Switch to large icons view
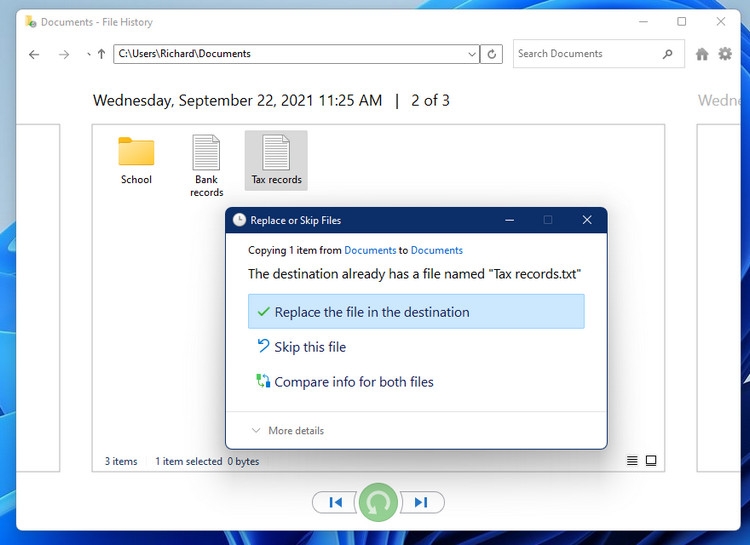The image size is (750, 545). coord(651,461)
